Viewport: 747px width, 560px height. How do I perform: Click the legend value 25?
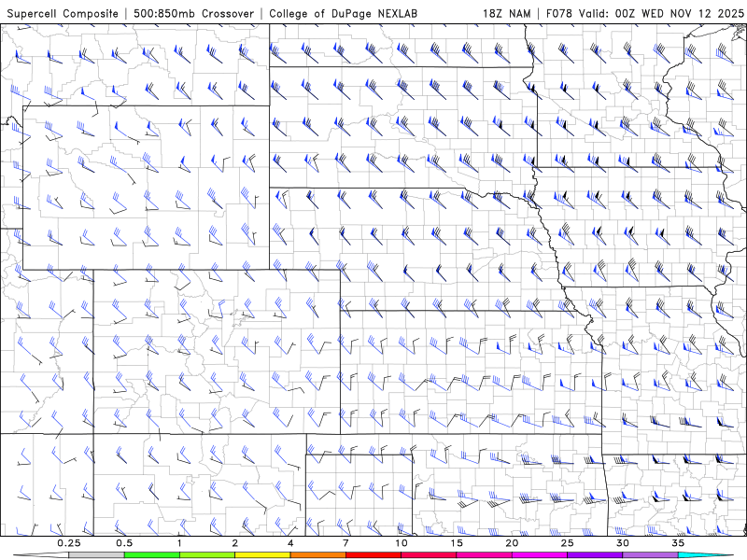pos(568,543)
